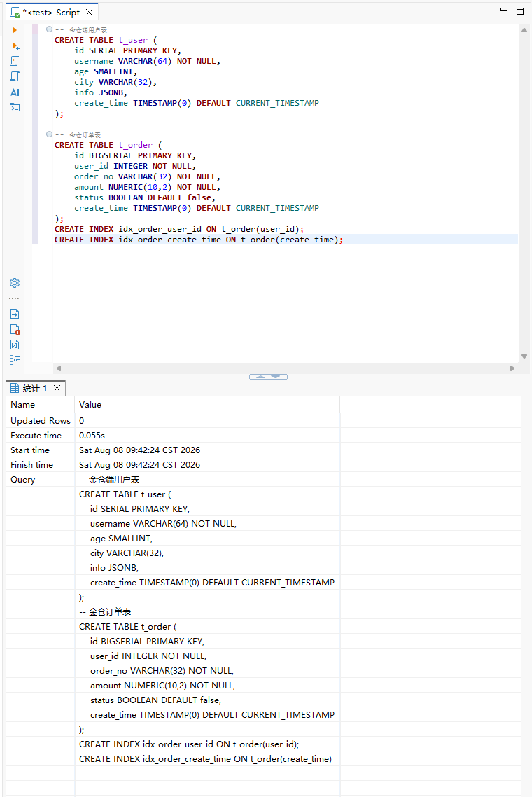Open the AI assistant in the side toolbar
The width and height of the screenshot is (532, 797).
(x=15, y=92)
